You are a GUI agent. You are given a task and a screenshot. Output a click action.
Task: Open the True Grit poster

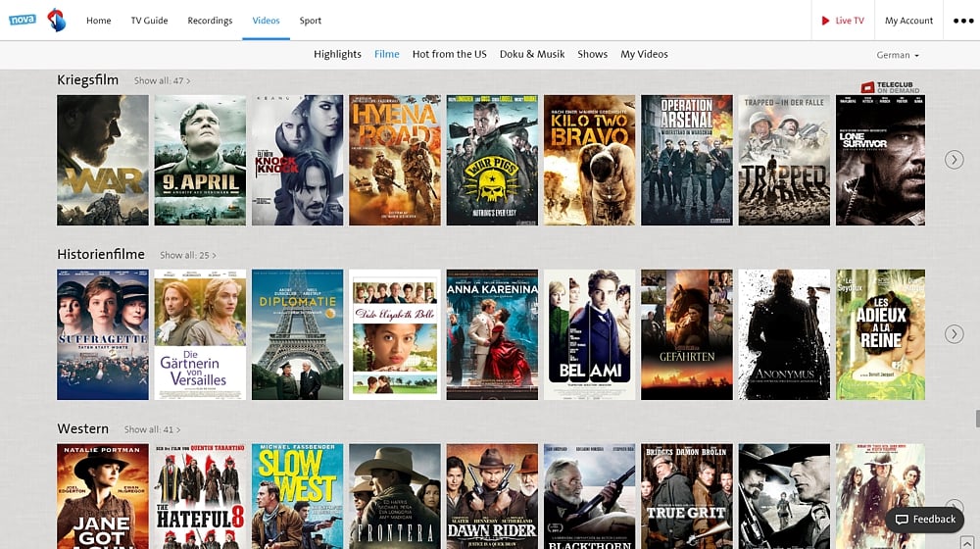pos(687,496)
